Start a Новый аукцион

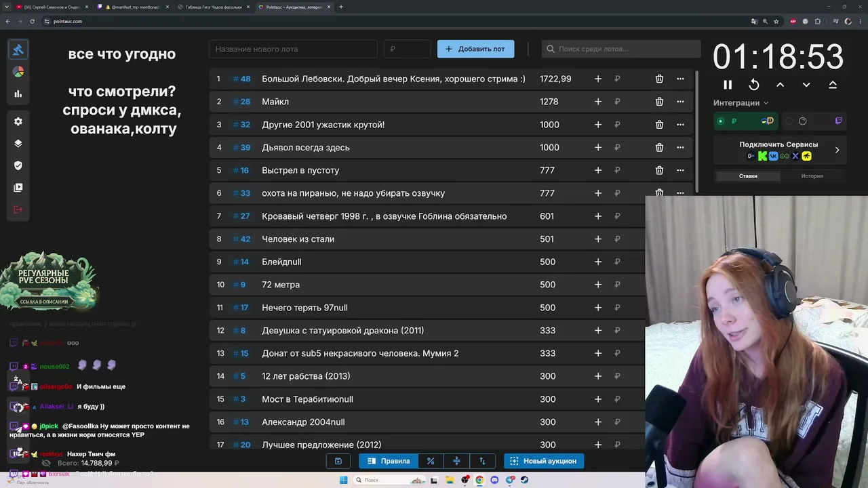[544, 461]
